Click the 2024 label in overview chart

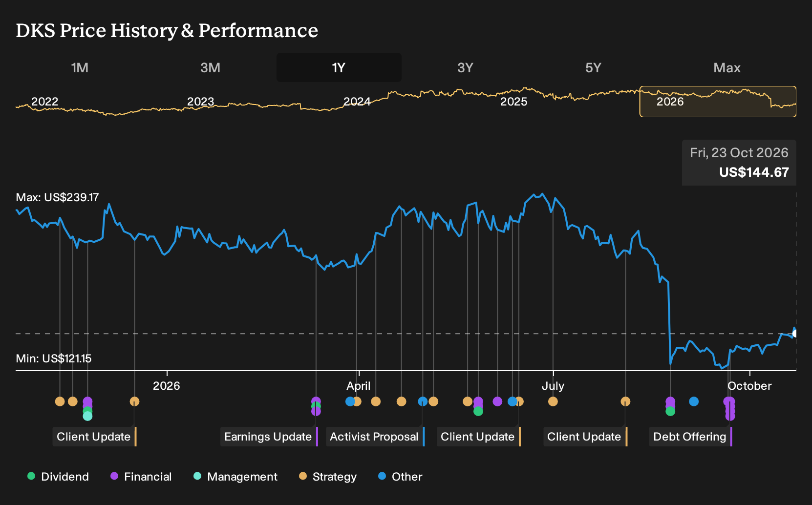357,102
